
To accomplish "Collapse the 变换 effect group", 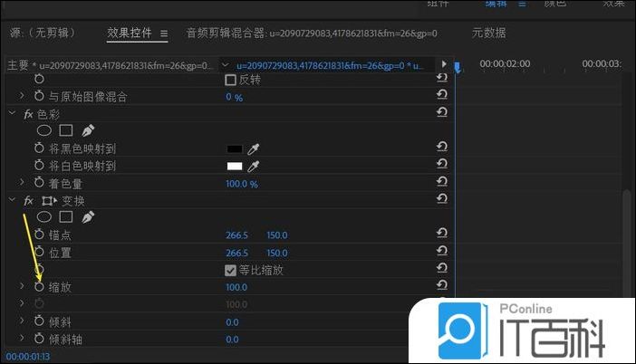I will click(x=12, y=200).
